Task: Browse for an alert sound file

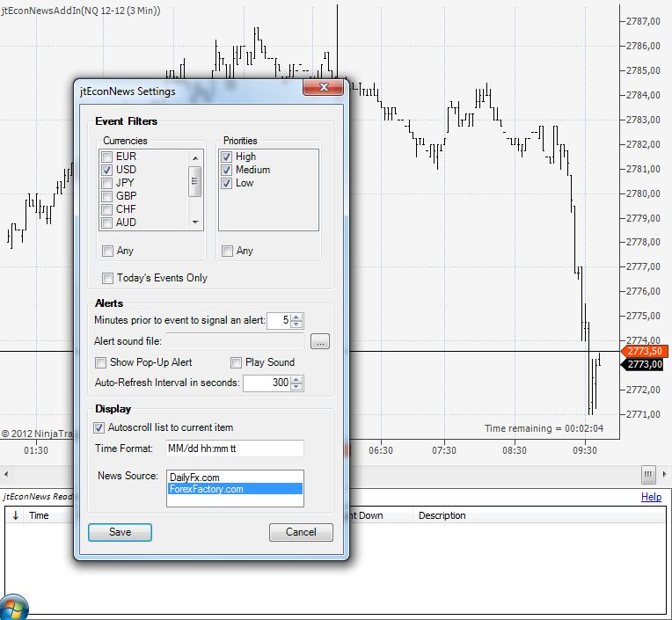Action: (x=320, y=341)
